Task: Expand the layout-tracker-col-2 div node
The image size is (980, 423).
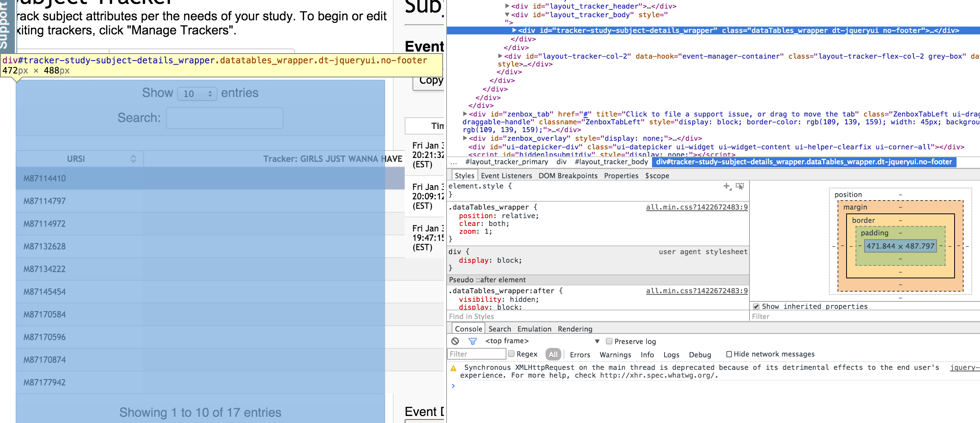Action: [x=500, y=56]
